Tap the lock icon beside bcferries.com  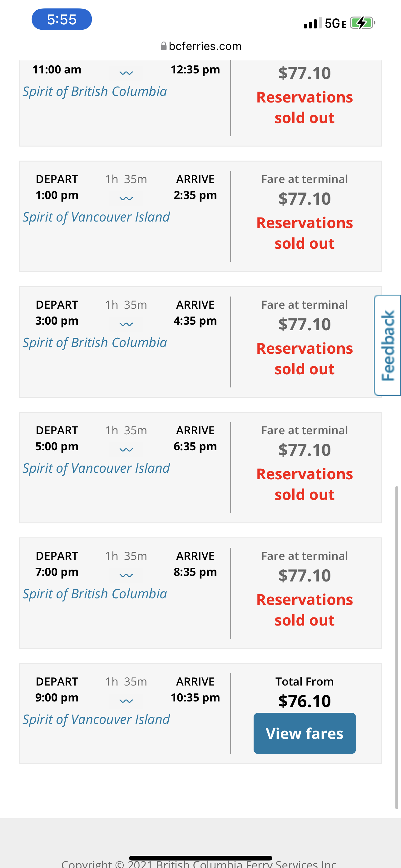[164, 46]
